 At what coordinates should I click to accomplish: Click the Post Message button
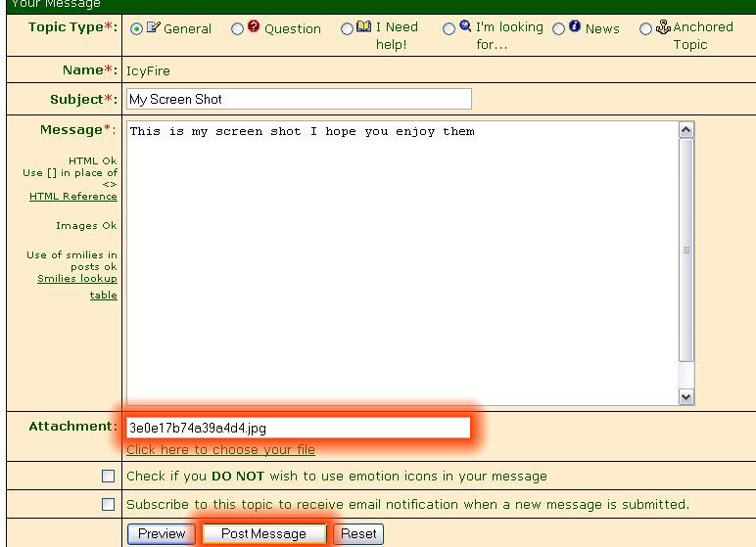pos(263,534)
